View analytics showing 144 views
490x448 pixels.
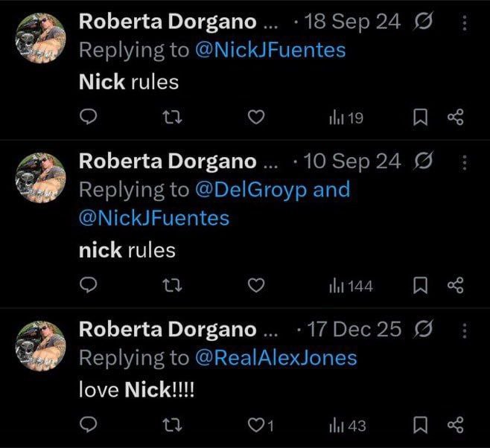click(x=351, y=285)
